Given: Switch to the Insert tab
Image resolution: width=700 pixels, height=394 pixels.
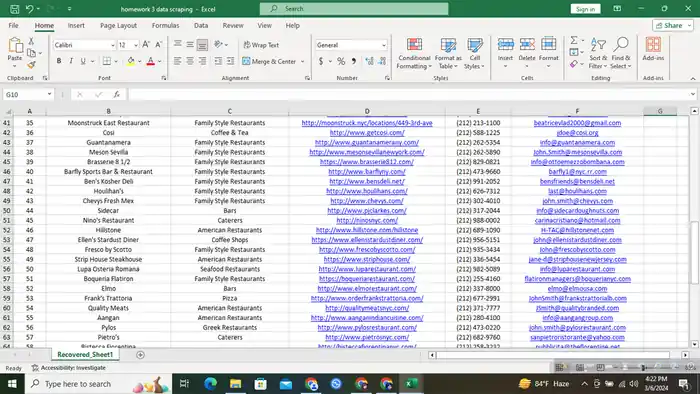Looking at the screenshot, I should click(x=76, y=25).
